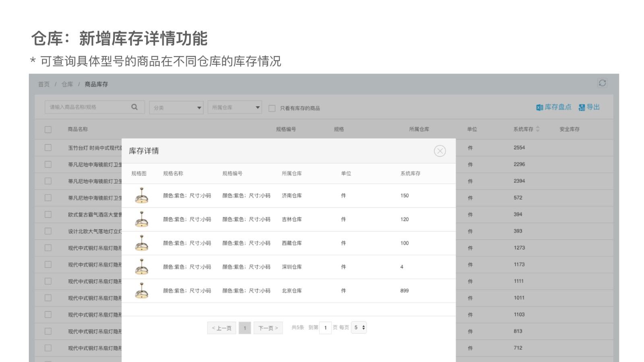This screenshot has width=644, height=362.
Task: Change the per-page count selector
Action: 359,327
